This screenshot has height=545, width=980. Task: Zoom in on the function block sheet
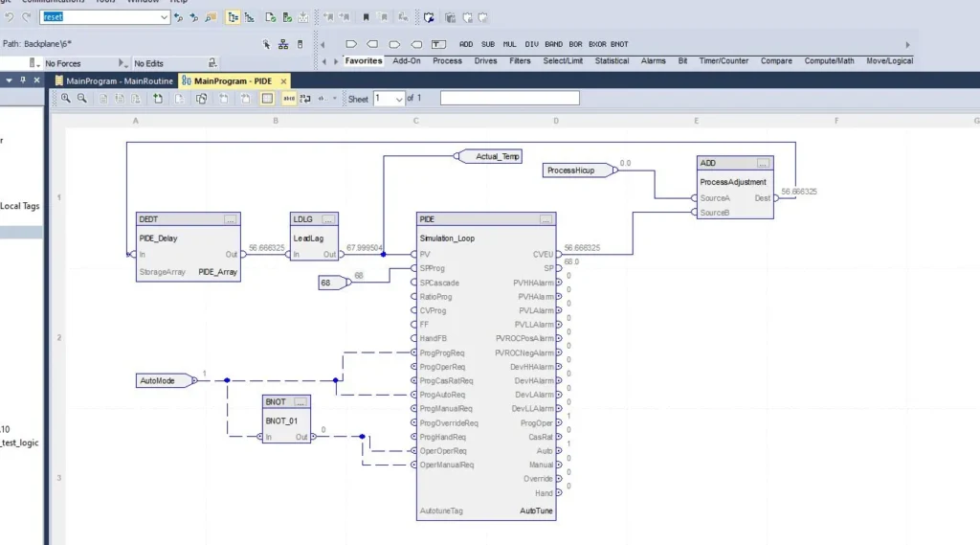66,99
